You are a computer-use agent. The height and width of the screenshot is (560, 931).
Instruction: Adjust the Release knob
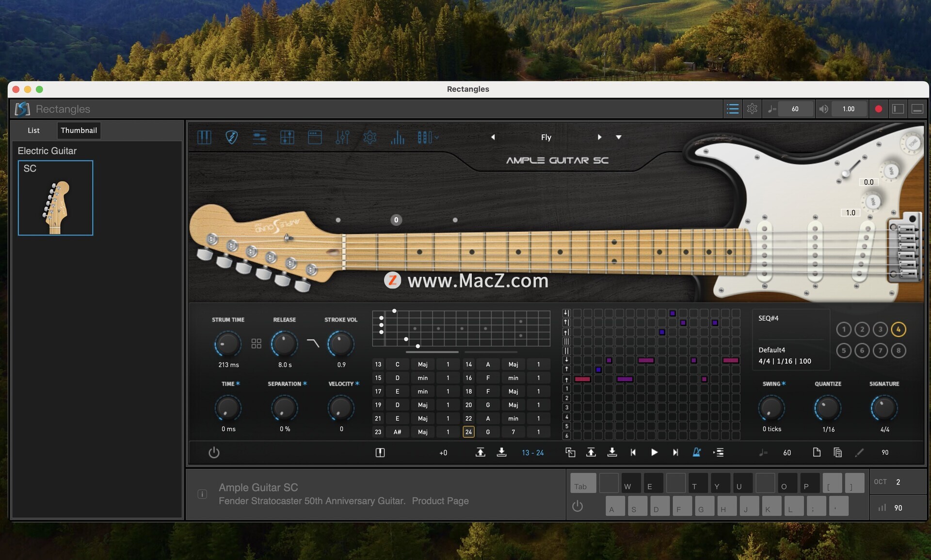point(284,344)
